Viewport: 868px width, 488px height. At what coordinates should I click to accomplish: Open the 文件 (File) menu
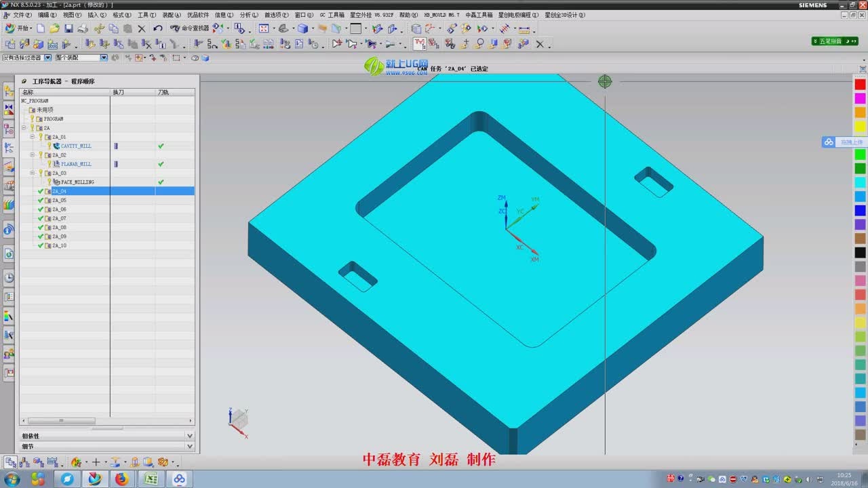22,14
